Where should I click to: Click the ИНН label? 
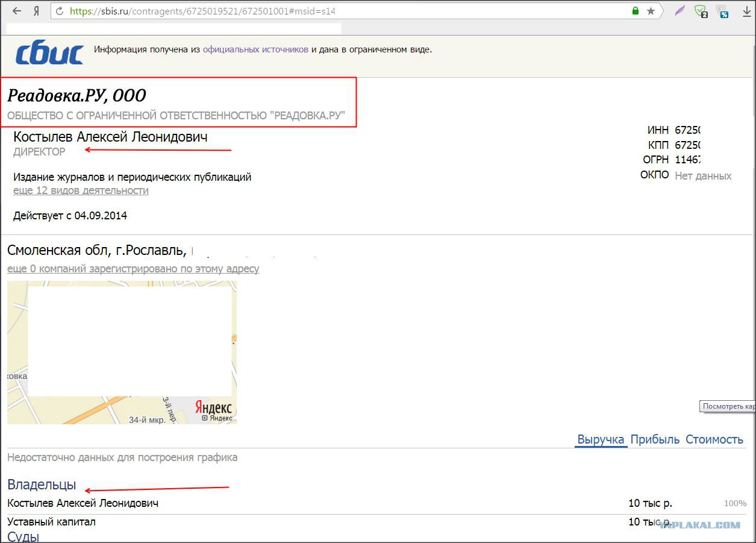(x=658, y=130)
